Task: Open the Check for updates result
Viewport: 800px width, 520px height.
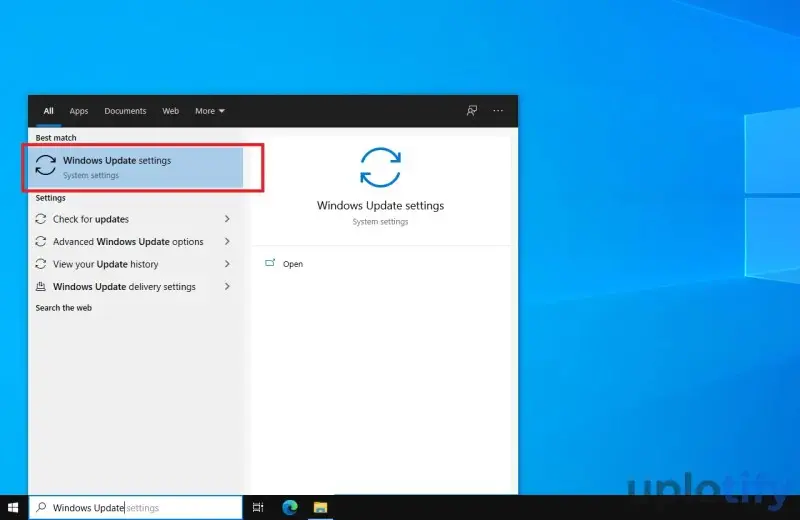Action: click(136, 219)
